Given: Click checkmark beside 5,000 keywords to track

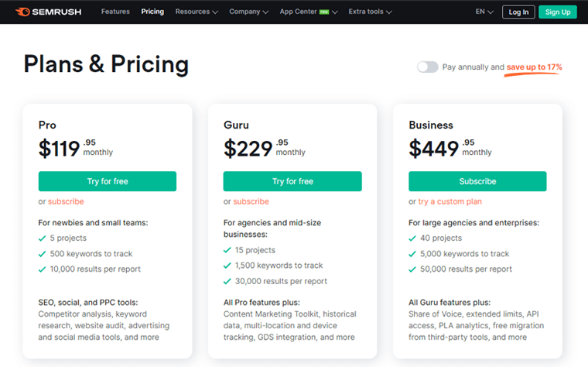Looking at the screenshot, I should point(412,254).
